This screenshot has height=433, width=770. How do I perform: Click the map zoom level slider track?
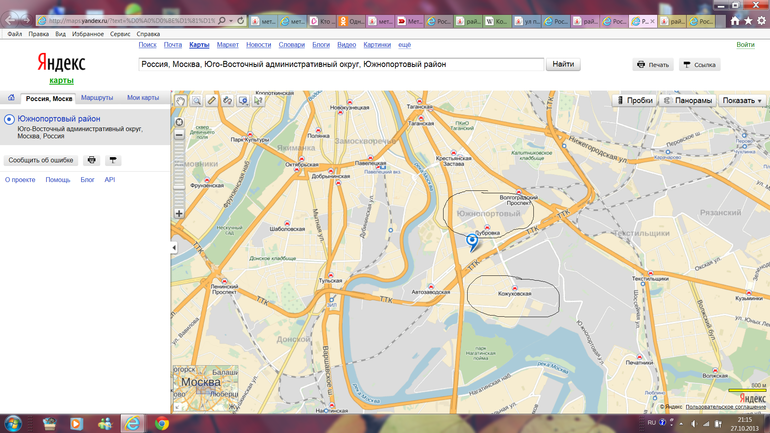pos(179,170)
